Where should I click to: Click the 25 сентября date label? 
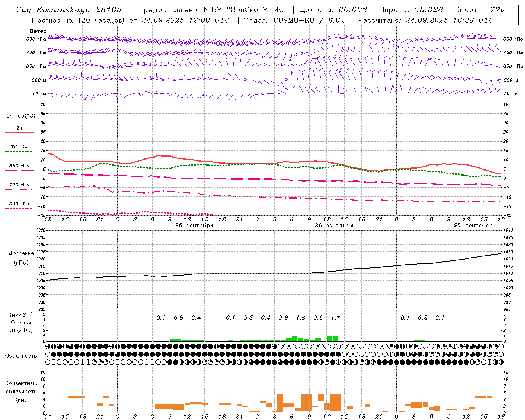(x=194, y=226)
